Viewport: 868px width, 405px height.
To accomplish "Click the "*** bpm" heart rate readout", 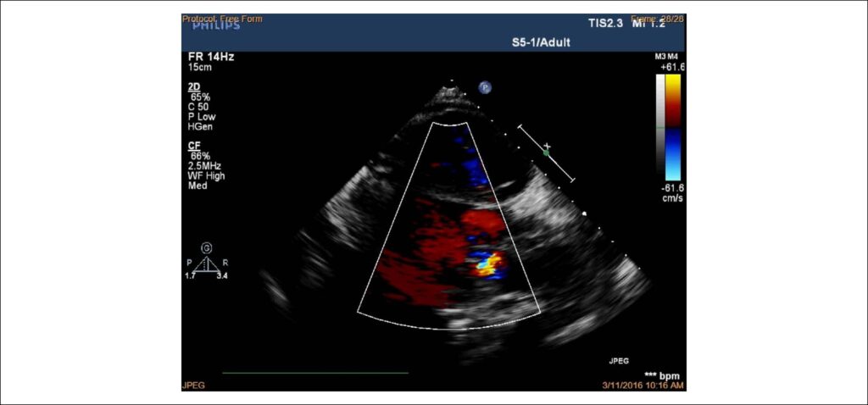I will [661, 375].
